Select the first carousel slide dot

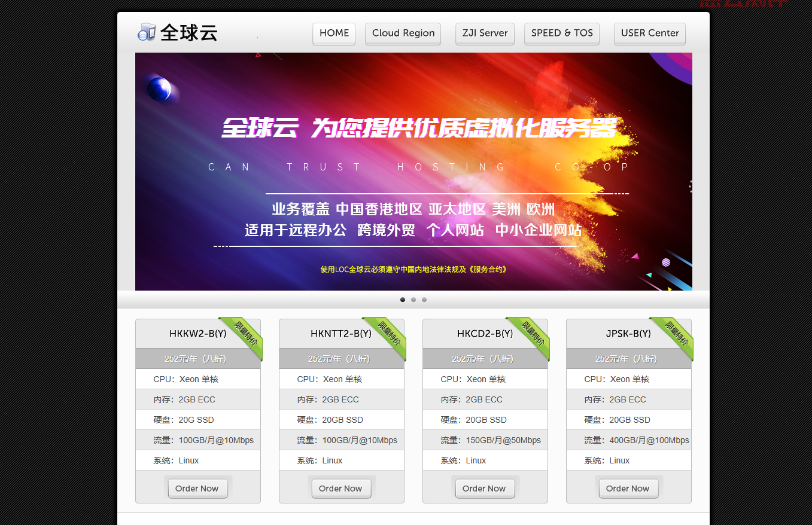click(403, 300)
